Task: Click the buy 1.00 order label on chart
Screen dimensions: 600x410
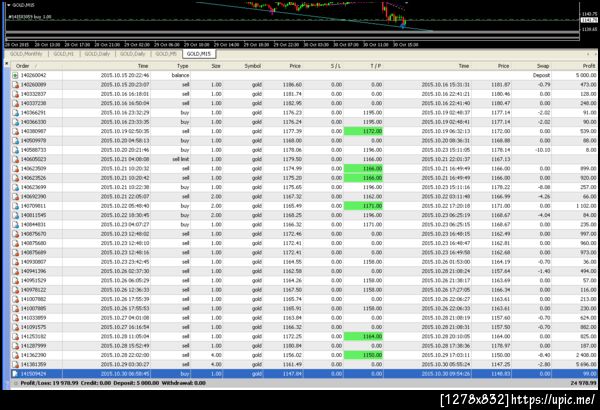Action: [x=29, y=17]
